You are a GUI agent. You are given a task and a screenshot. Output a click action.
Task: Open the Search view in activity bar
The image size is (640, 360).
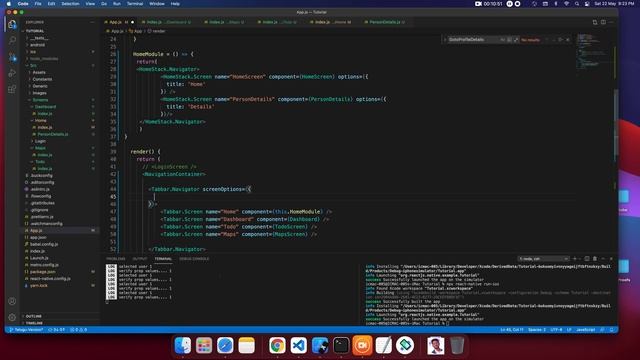(12, 40)
